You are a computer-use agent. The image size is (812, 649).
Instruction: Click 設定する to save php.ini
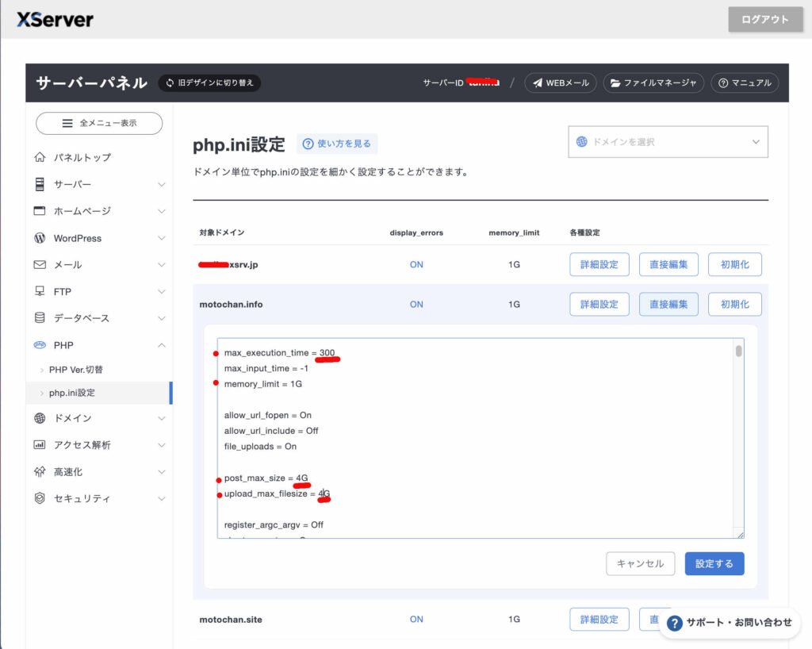(714, 563)
